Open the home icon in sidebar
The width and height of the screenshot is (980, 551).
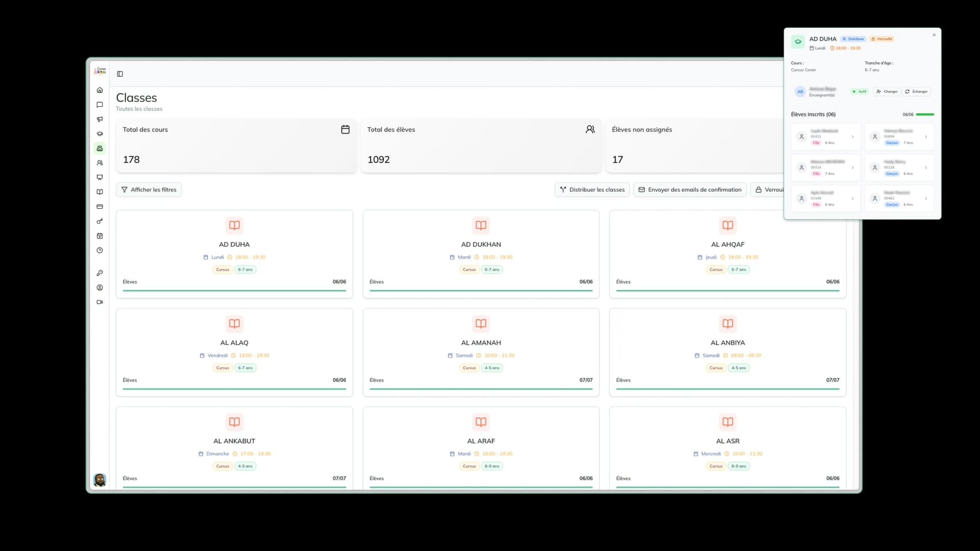100,90
